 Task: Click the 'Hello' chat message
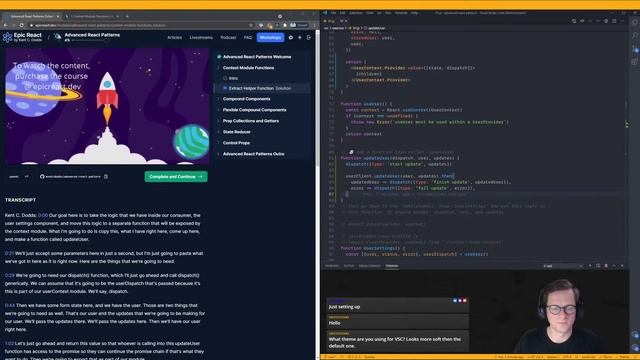coord(398,321)
